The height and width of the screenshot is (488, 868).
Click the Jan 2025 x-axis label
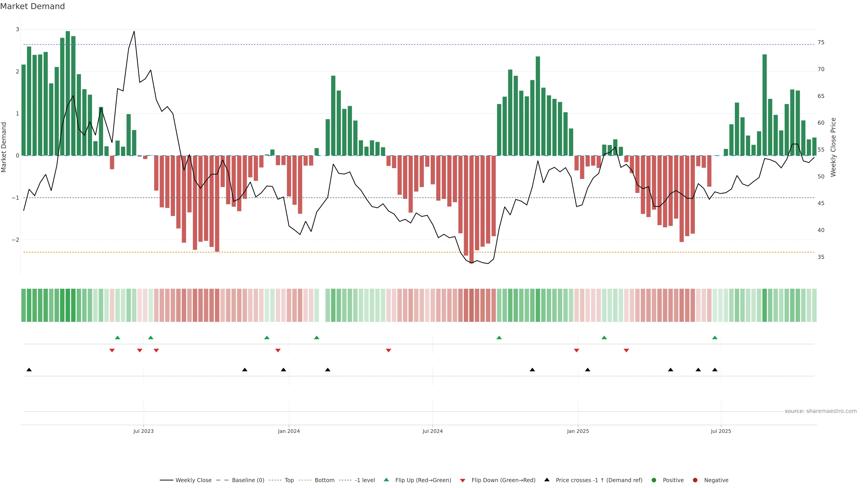(x=578, y=431)
